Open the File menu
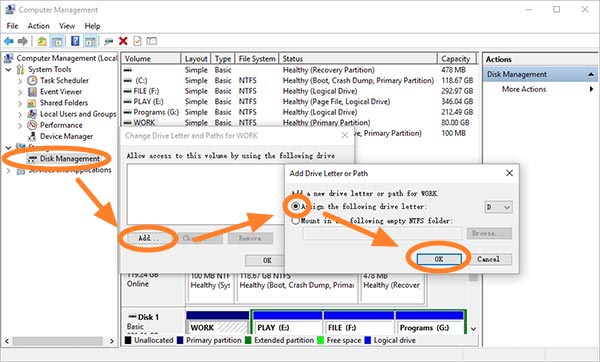The height and width of the screenshot is (362, 600). point(12,26)
